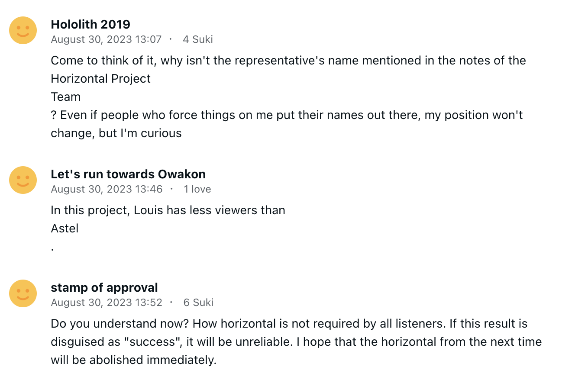Click the August 30, 2023 13:46 timestamp

[x=107, y=189]
